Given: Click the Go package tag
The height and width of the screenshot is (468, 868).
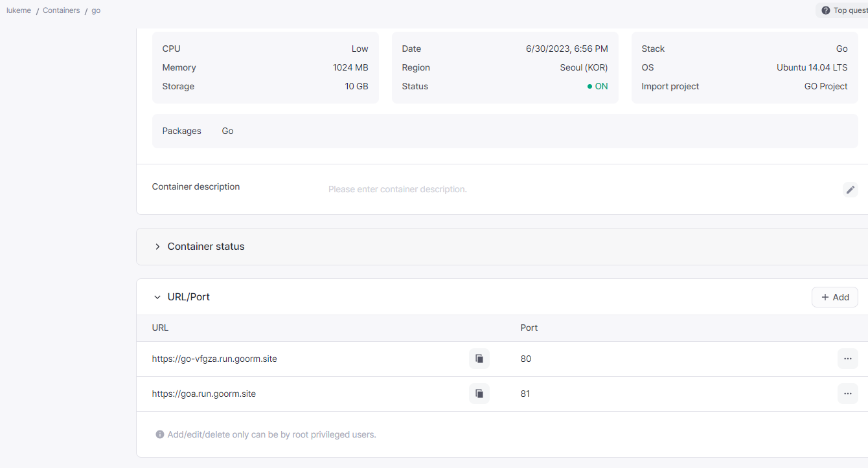Looking at the screenshot, I should [227, 131].
